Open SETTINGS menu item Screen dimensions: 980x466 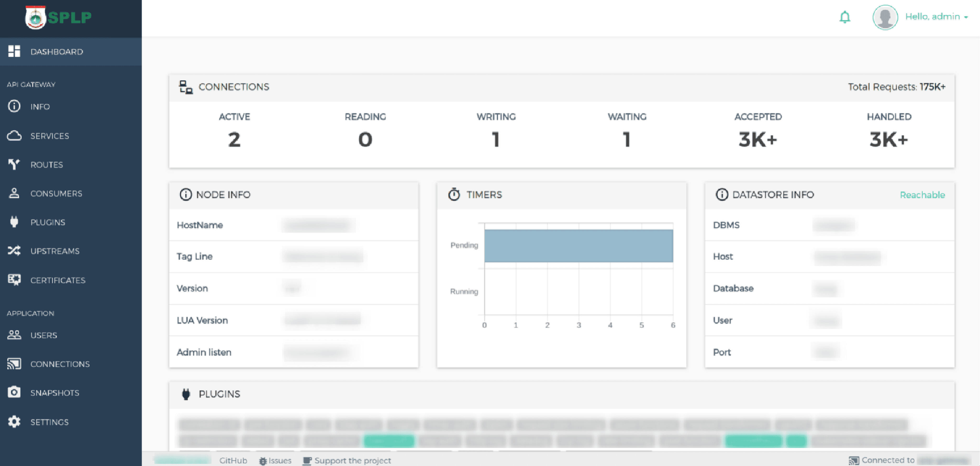click(x=71, y=422)
